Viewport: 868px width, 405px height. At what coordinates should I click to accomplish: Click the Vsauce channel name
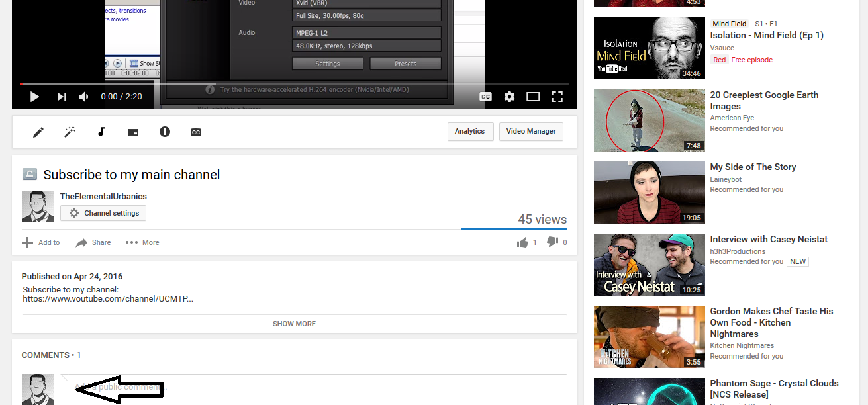coord(722,48)
